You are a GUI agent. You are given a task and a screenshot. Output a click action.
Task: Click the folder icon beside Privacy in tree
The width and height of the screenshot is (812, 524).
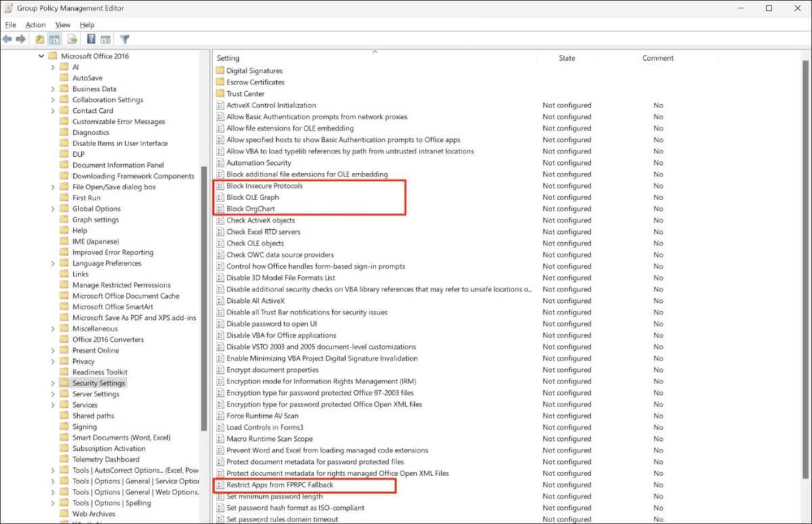tap(64, 361)
